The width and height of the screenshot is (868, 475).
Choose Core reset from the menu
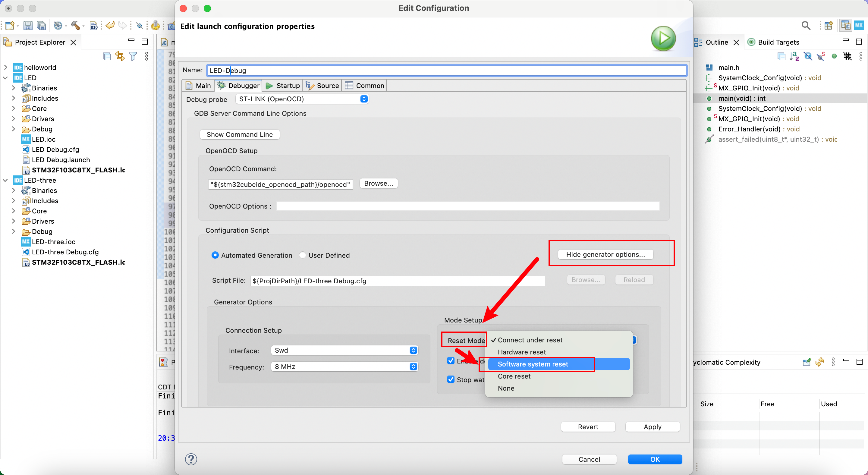point(559,376)
